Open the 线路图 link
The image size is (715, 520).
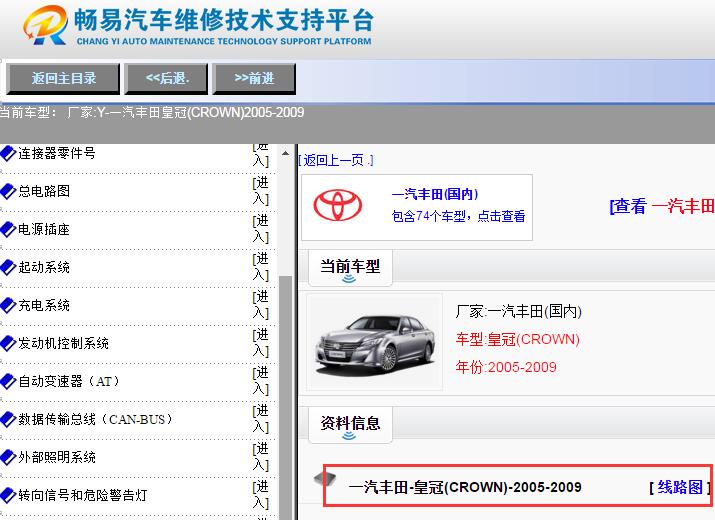680,487
